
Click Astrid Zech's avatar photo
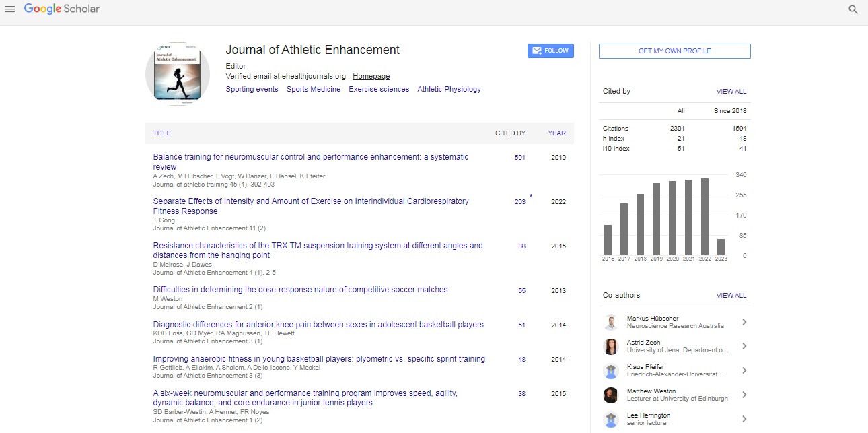click(x=611, y=346)
